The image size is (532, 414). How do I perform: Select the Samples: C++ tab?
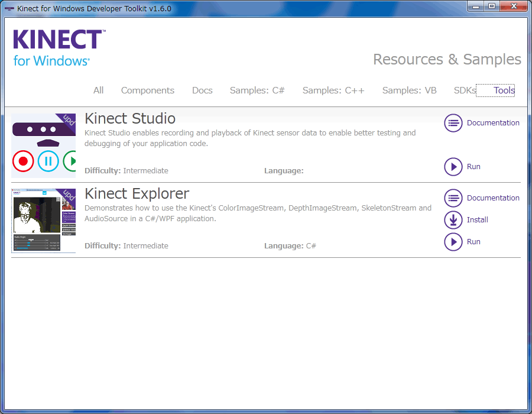click(x=333, y=90)
